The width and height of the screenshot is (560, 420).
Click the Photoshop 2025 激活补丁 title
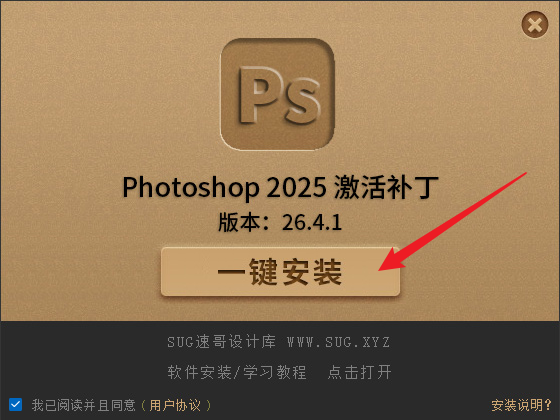click(x=280, y=188)
